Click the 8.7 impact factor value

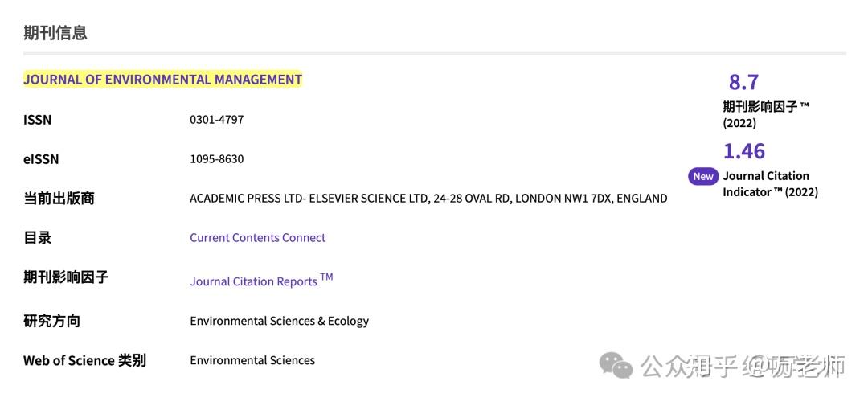coord(743,82)
